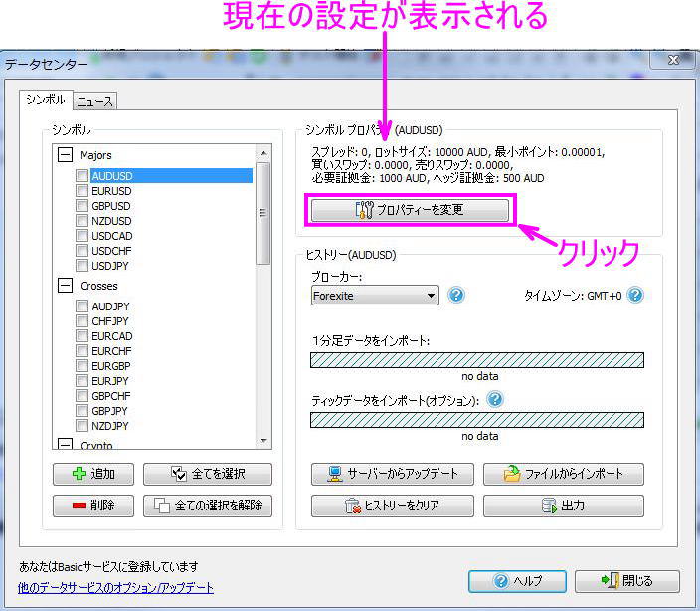Click the question icon on ヘルプ button
The image size is (700, 611).
click(x=501, y=581)
